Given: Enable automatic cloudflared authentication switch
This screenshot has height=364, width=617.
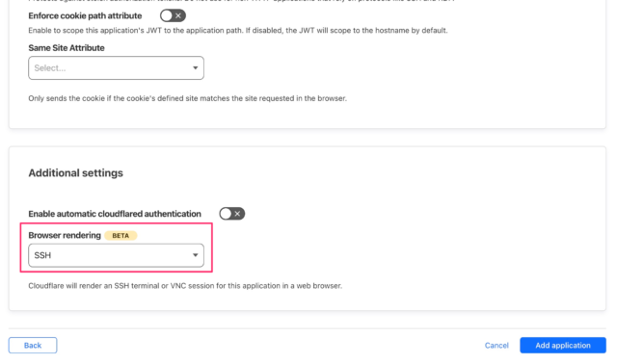Looking at the screenshot, I should click(x=232, y=214).
